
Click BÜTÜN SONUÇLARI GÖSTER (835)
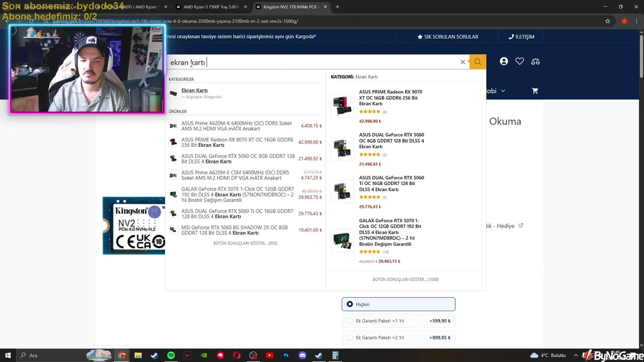[245, 243]
